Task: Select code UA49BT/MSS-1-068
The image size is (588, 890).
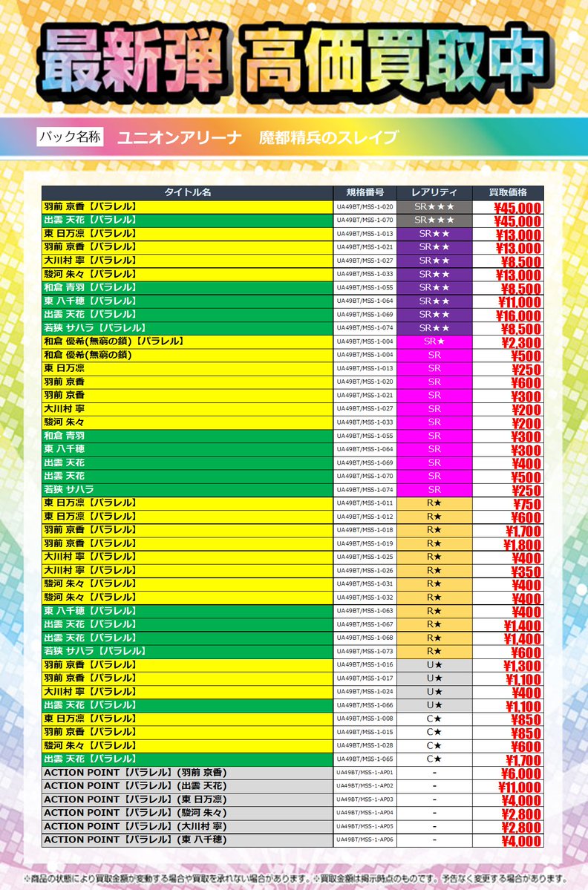Action: point(365,638)
